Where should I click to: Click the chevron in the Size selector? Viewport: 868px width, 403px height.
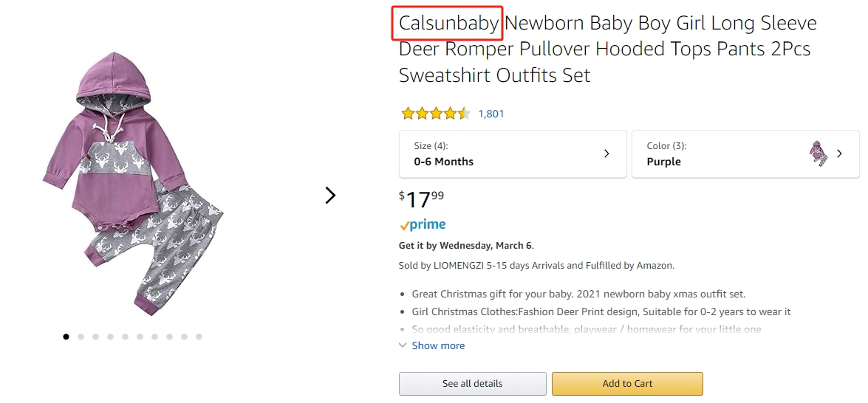click(x=606, y=154)
